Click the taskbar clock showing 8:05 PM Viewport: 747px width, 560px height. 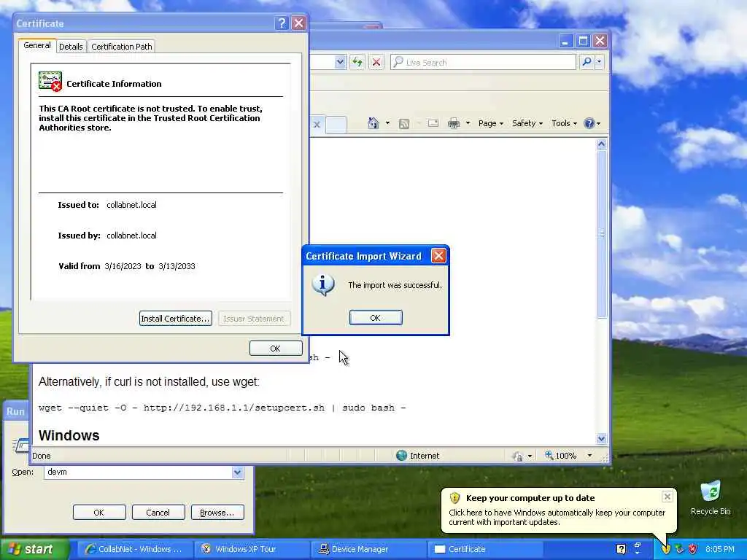click(720, 549)
